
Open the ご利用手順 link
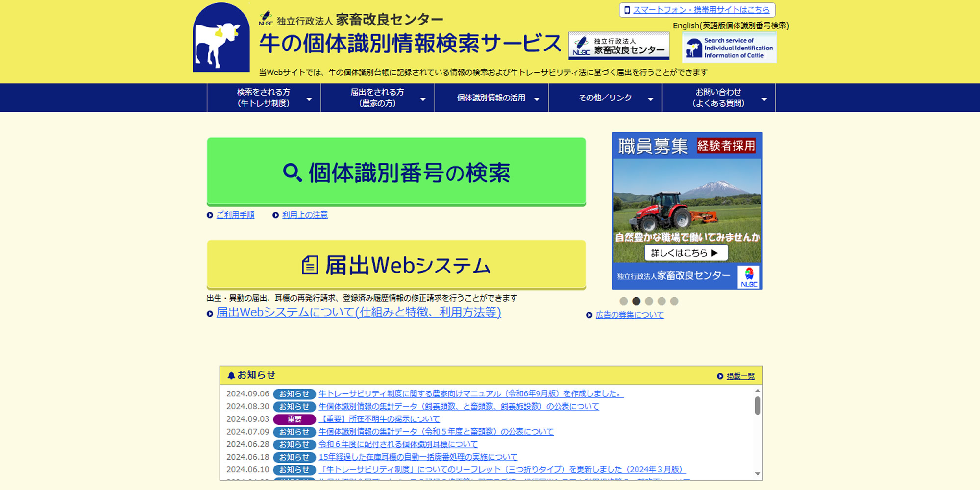pyautogui.click(x=235, y=215)
